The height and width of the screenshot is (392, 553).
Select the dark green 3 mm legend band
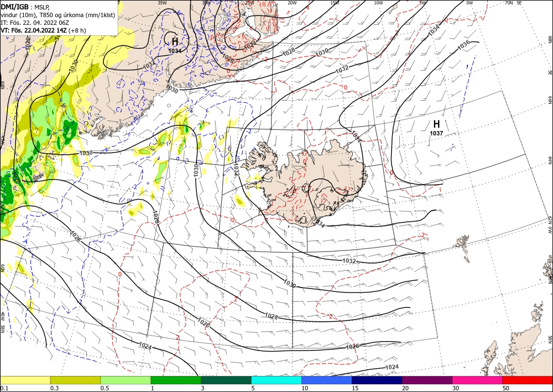pyautogui.click(x=226, y=380)
